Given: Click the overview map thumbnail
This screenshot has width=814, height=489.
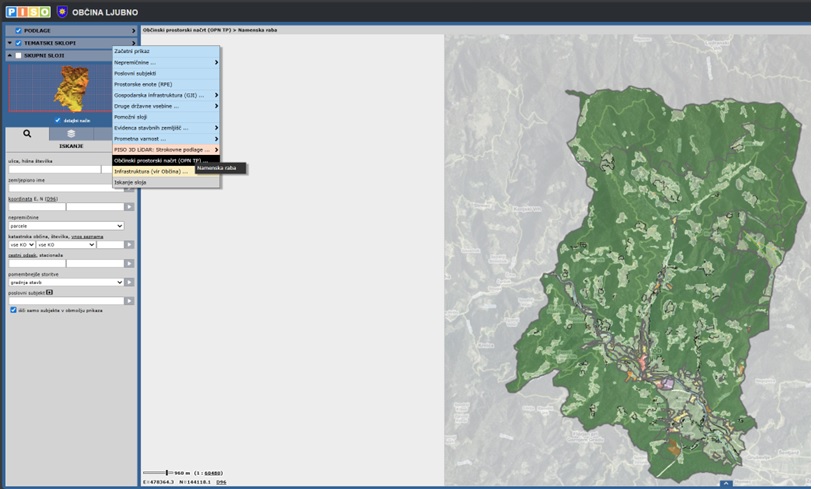Looking at the screenshot, I should coord(69,89).
